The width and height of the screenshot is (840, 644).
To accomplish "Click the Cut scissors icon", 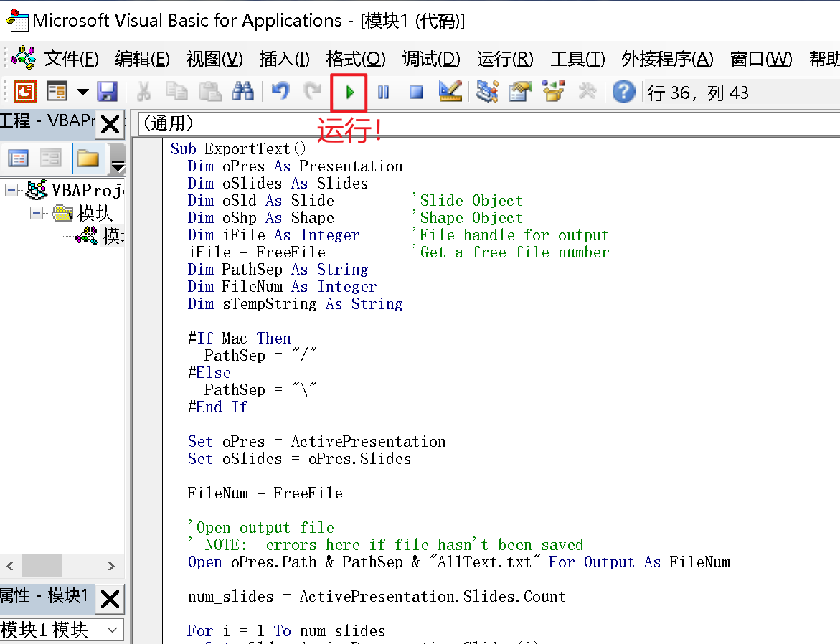I will point(143,92).
